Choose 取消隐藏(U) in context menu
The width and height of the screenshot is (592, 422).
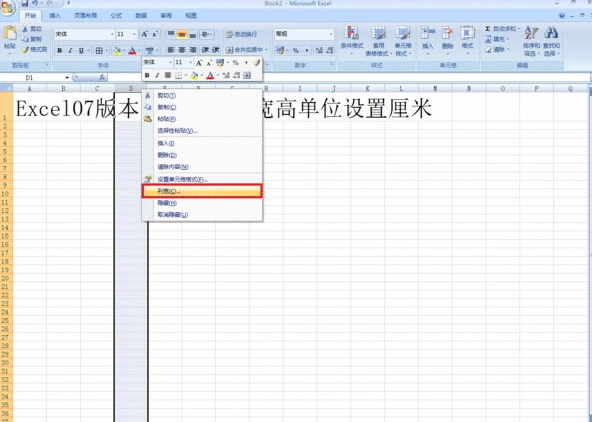202,215
